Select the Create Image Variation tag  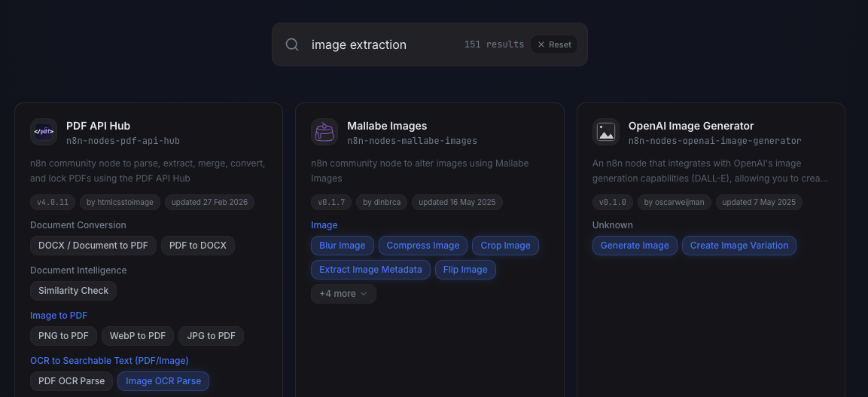(739, 246)
